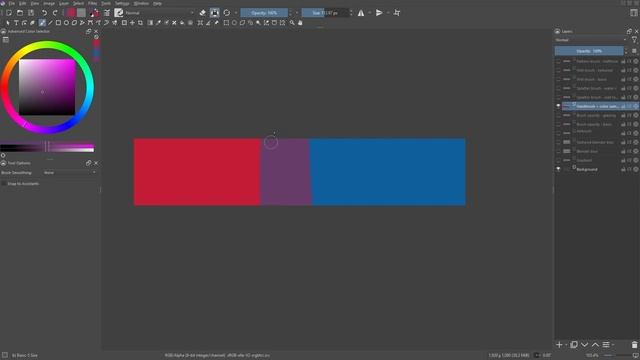Enable Snap to Assistants checkbox

(x=4, y=184)
